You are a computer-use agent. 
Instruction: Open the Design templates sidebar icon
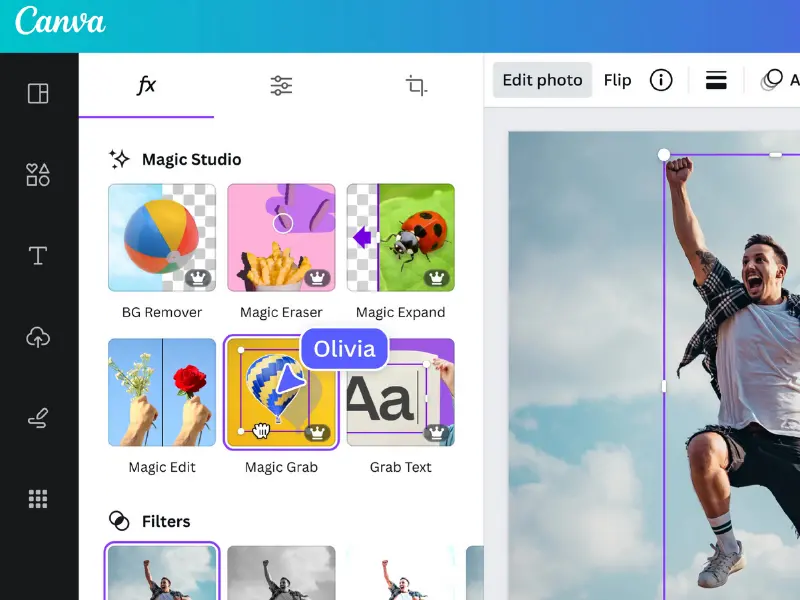coord(38,94)
